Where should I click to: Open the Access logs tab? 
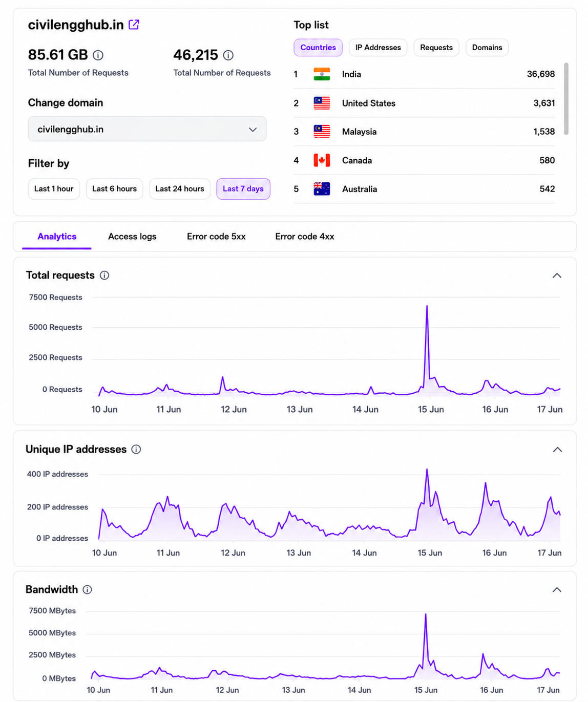click(132, 236)
